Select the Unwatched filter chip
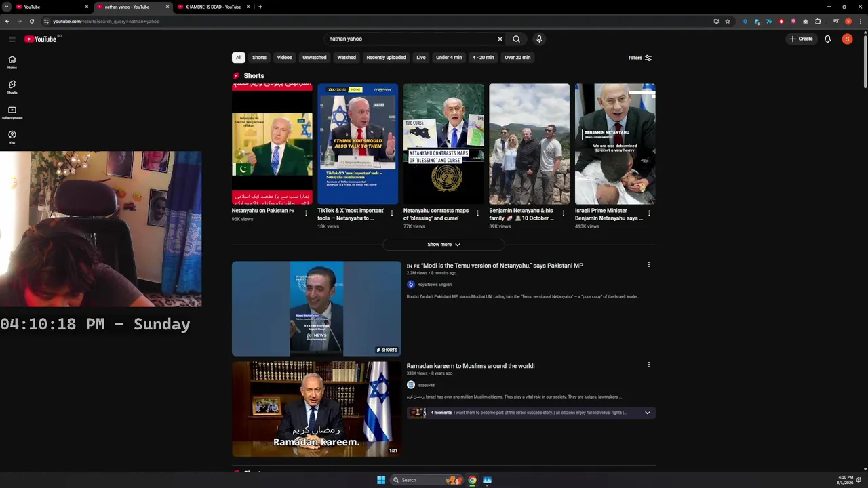This screenshot has width=868, height=488. [x=314, y=58]
